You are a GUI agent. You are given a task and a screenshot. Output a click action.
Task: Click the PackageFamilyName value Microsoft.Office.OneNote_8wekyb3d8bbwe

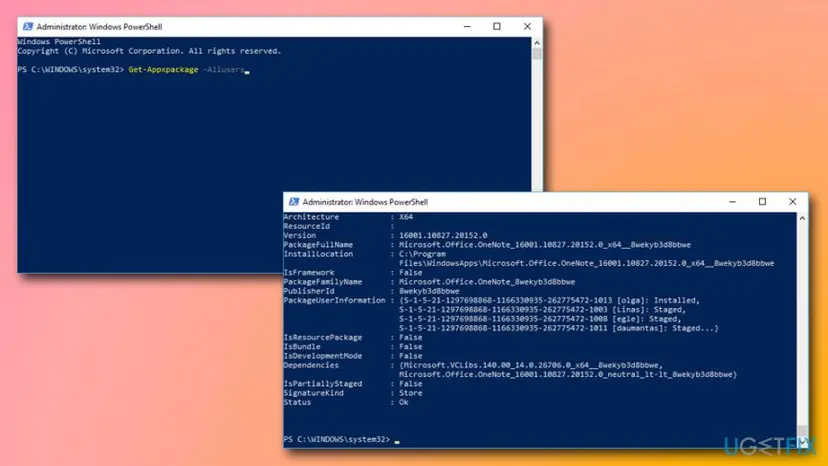(487, 282)
